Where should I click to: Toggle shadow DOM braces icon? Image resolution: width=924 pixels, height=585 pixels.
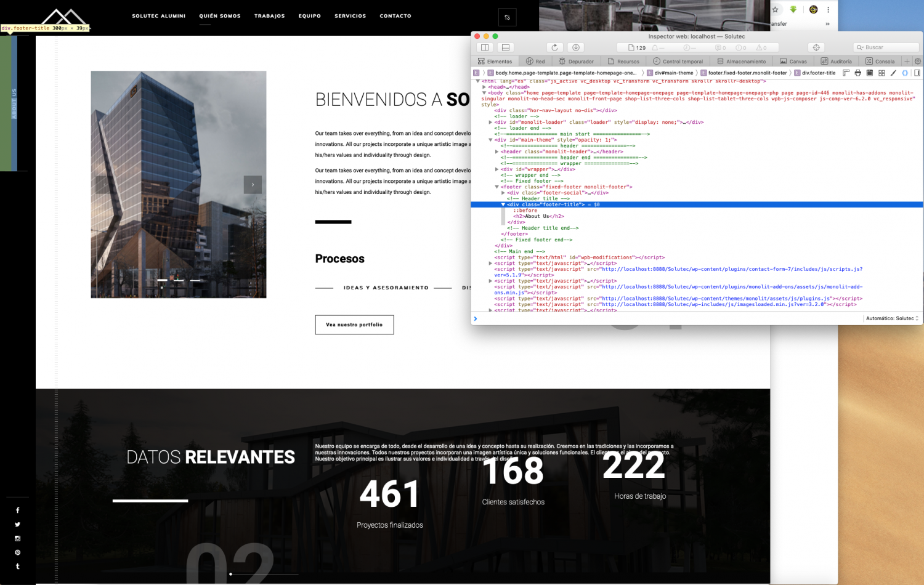pos(905,73)
